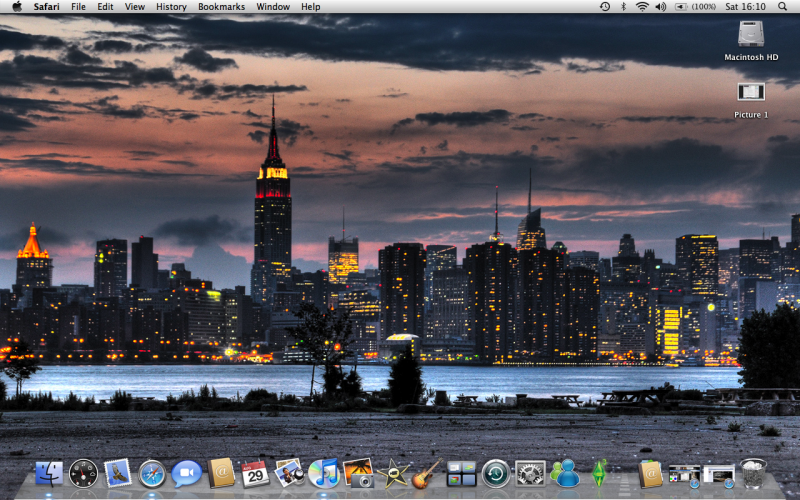Select the Picture 1 desktop file
This screenshot has width=800, height=500.
[x=751, y=93]
